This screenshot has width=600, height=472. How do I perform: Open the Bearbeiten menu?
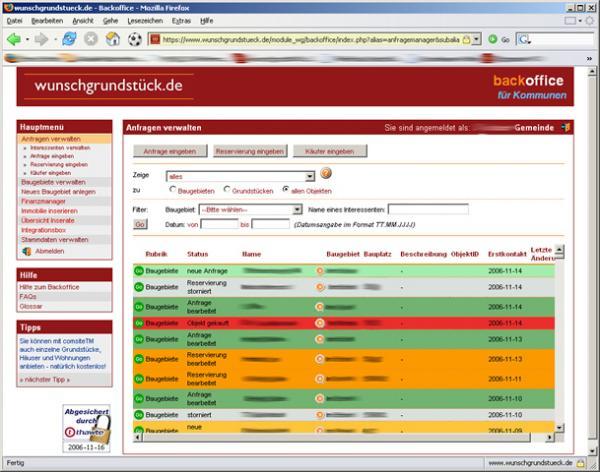[47, 21]
